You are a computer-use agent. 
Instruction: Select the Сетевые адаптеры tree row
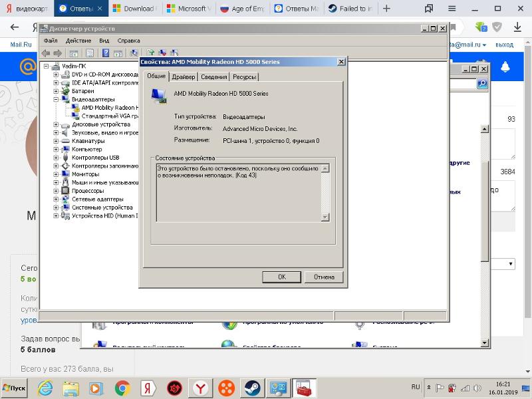(x=98, y=199)
